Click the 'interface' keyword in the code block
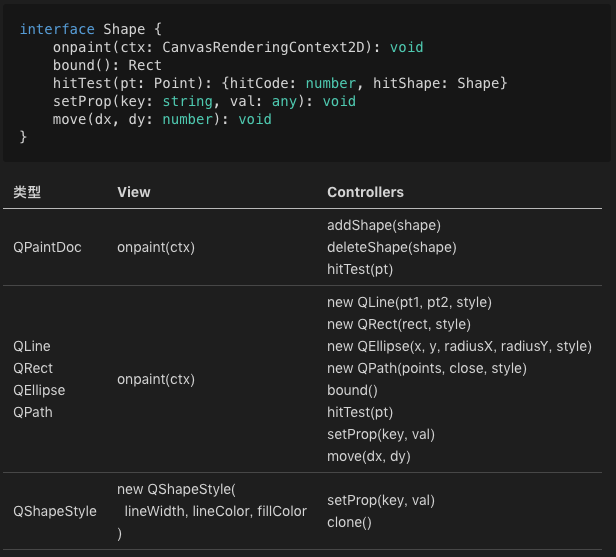This screenshot has width=616, height=557. coord(57,29)
